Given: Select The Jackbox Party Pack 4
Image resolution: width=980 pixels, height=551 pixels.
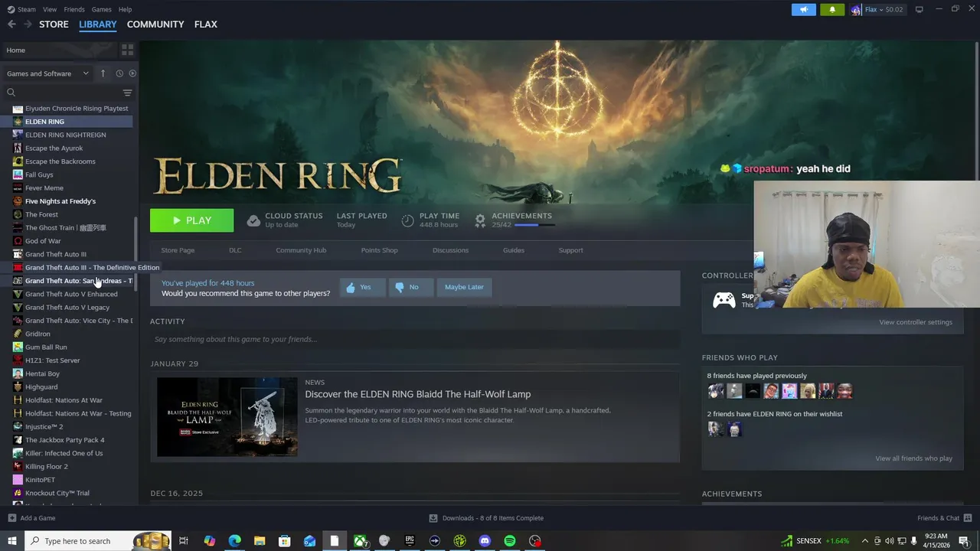Looking at the screenshot, I should click(x=64, y=440).
